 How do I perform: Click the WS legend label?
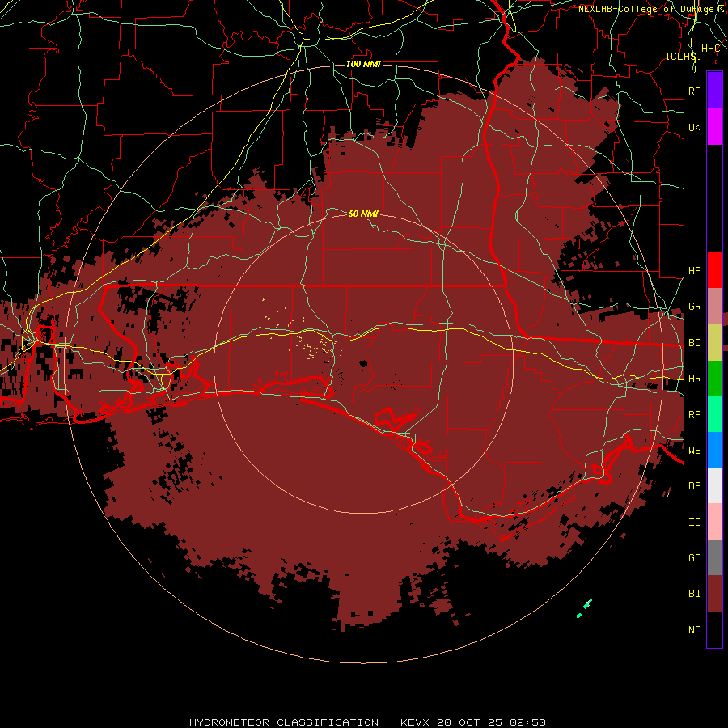pyautogui.click(x=694, y=450)
